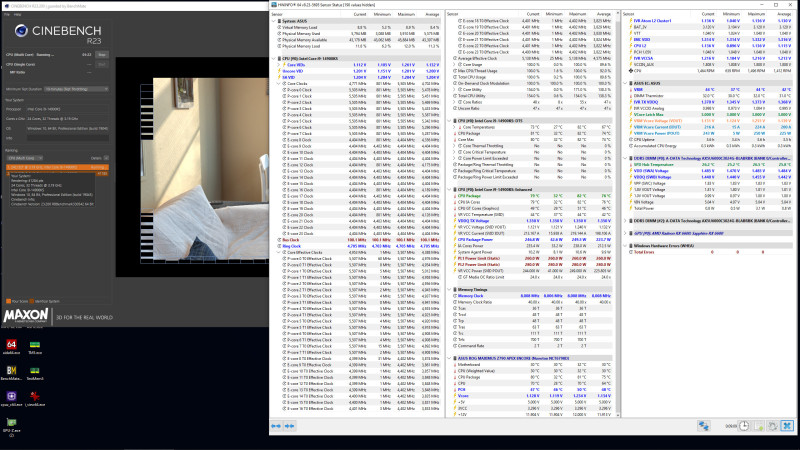Image resolution: width=800 pixels, height=450 pixels.
Task: Click the Info input field in Cinebench
Action: click(x=67, y=138)
